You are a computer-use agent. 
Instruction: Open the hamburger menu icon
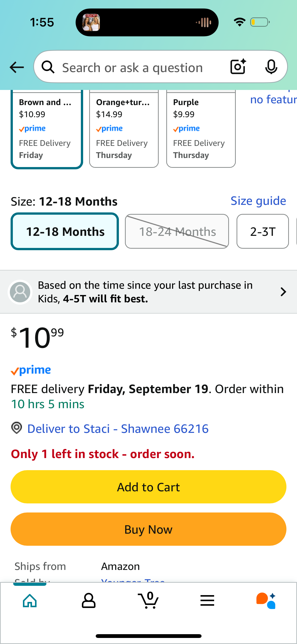coord(207,600)
